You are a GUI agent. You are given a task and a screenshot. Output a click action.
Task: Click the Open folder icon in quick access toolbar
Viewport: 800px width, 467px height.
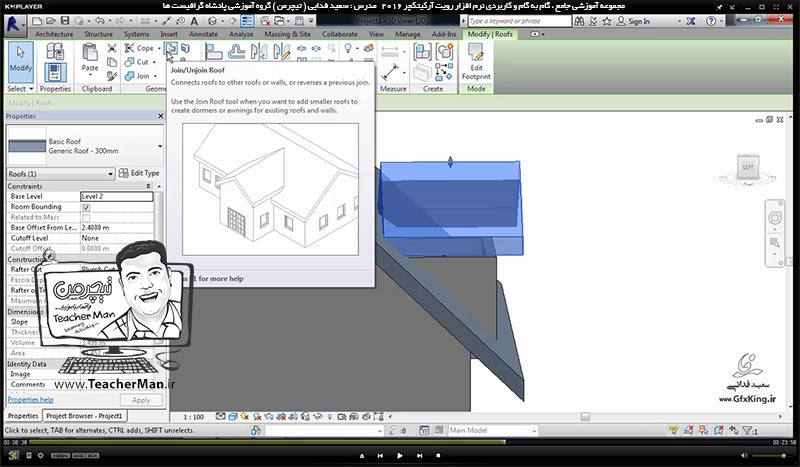[51, 21]
